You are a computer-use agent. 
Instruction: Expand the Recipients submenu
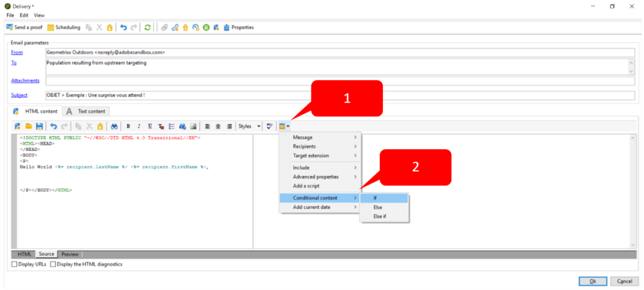320,147
